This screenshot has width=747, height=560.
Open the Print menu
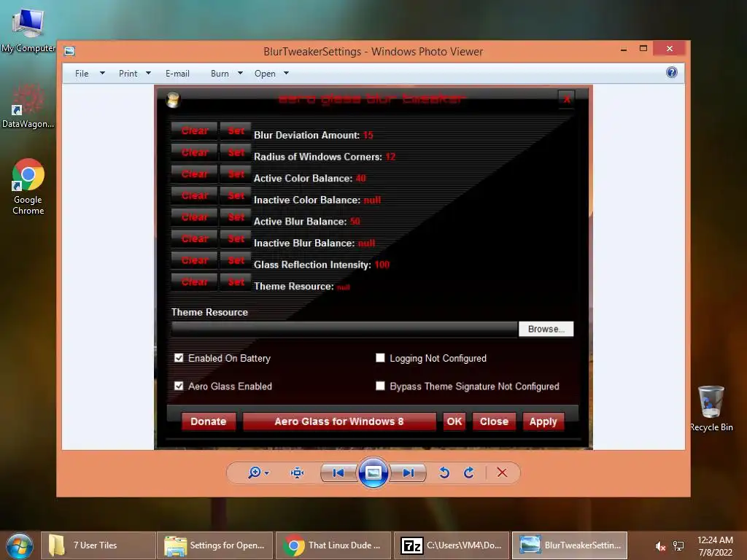(x=128, y=74)
